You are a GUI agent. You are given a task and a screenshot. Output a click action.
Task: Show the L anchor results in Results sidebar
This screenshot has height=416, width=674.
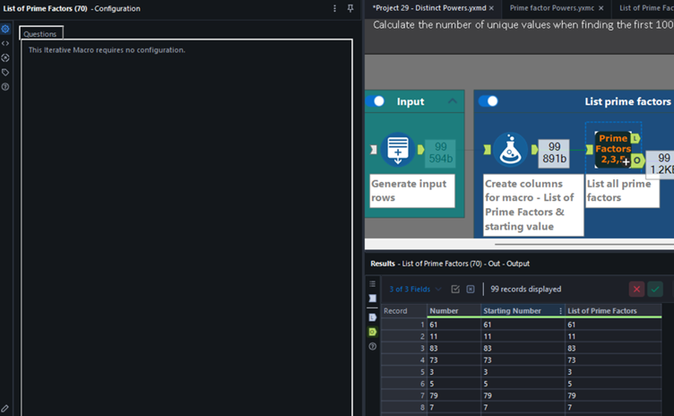[x=372, y=318]
